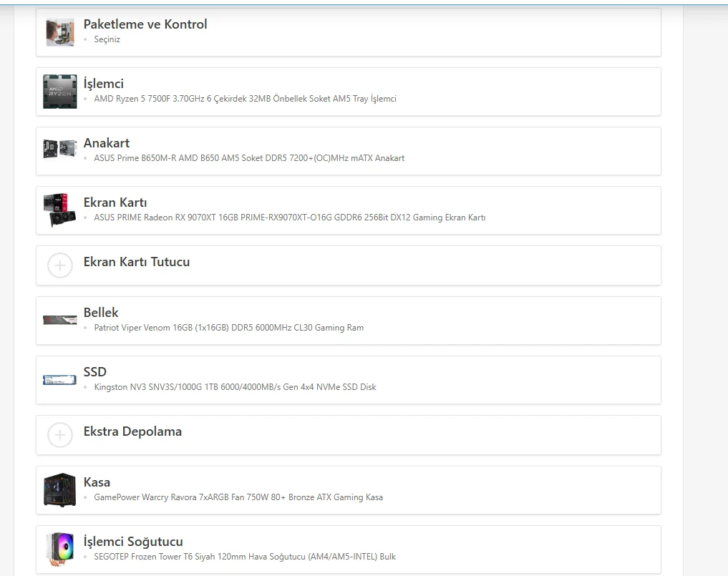728x576 pixels.
Task: Open the İşlemci Soğutucu heading
Action: coord(133,542)
